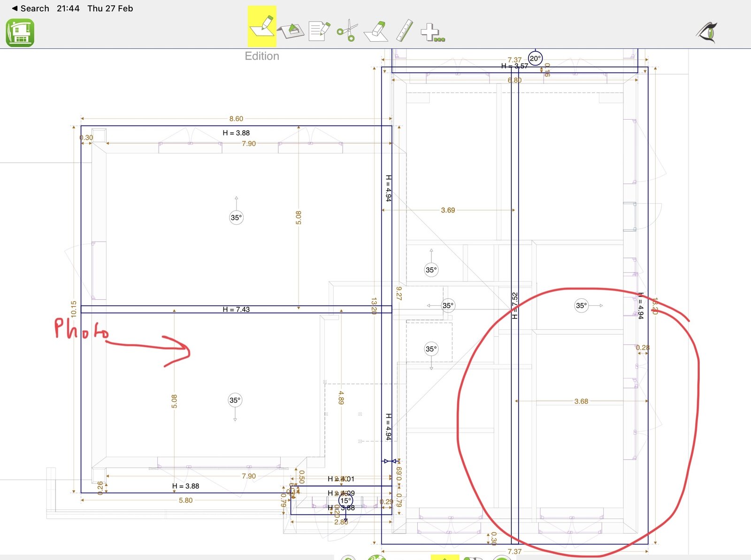The width and height of the screenshot is (751, 560).
Task: Select the H = 7.43 ridge label
Action: [236, 310]
